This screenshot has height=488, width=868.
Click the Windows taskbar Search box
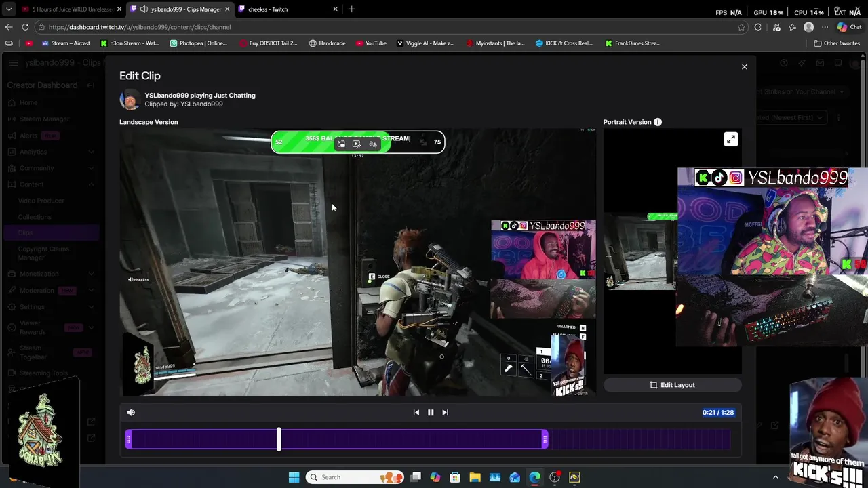point(353,477)
